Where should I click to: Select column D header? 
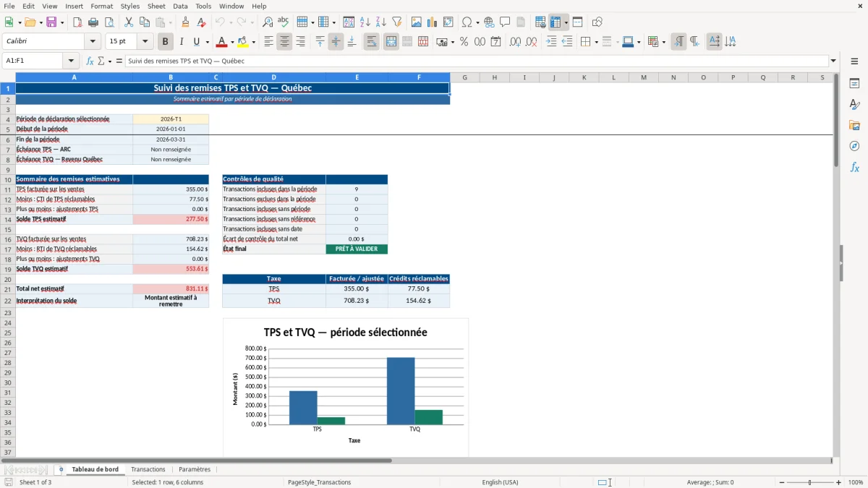click(x=273, y=77)
